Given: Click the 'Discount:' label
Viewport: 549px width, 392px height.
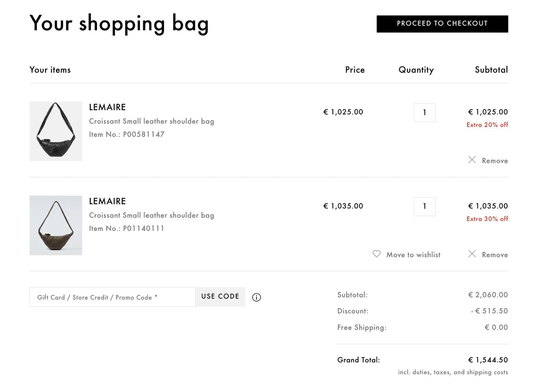Looking at the screenshot, I should click(353, 311).
